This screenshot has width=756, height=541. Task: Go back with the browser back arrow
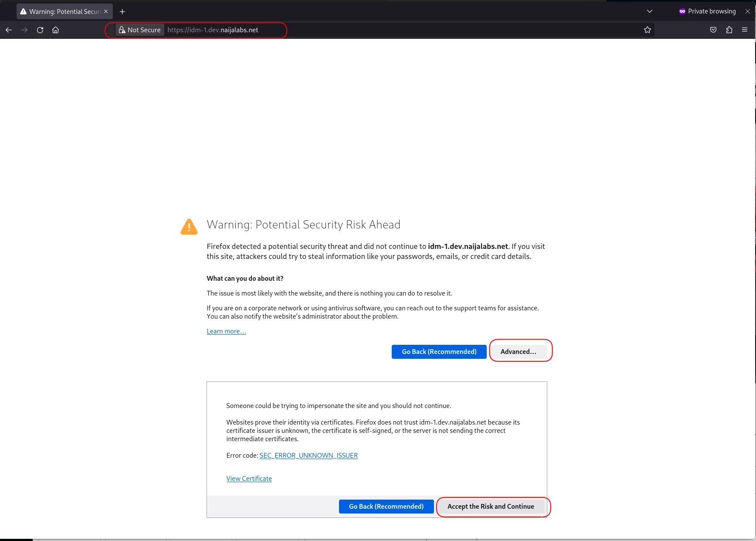[9, 30]
